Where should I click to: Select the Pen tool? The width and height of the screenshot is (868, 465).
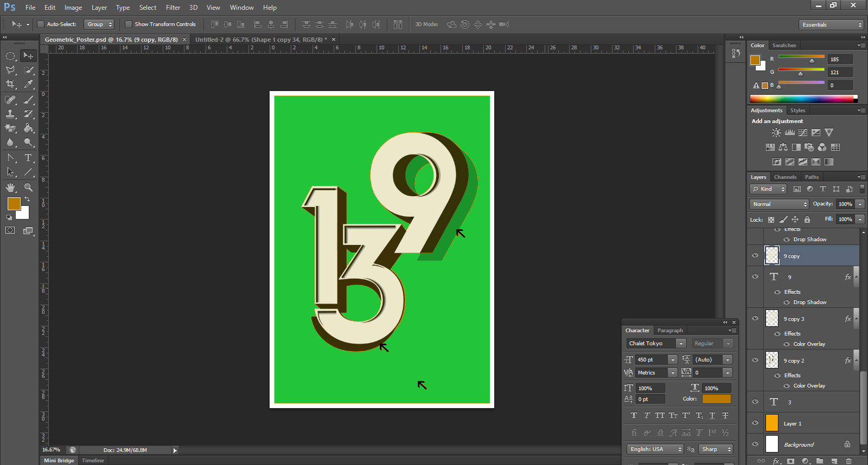[10, 158]
